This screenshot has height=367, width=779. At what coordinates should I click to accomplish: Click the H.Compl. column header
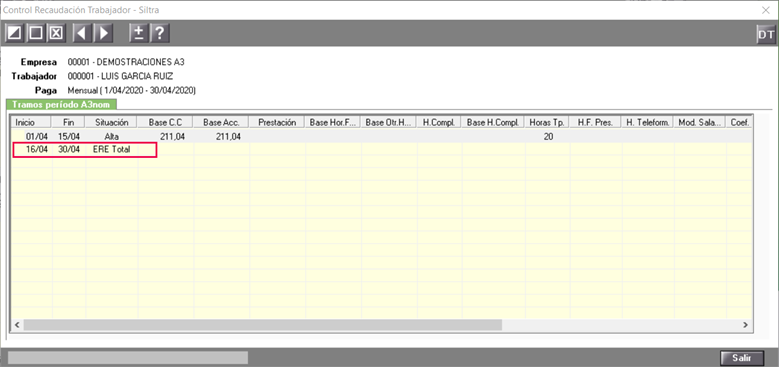pyautogui.click(x=439, y=122)
